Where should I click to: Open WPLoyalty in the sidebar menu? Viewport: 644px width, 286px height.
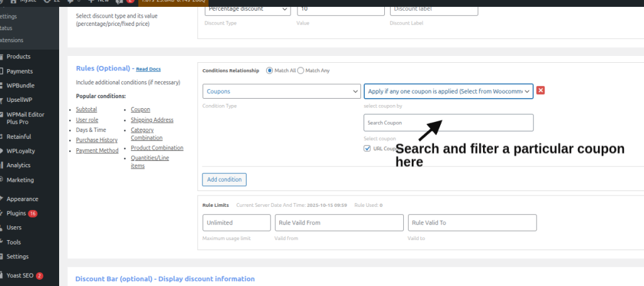point(19,151)
